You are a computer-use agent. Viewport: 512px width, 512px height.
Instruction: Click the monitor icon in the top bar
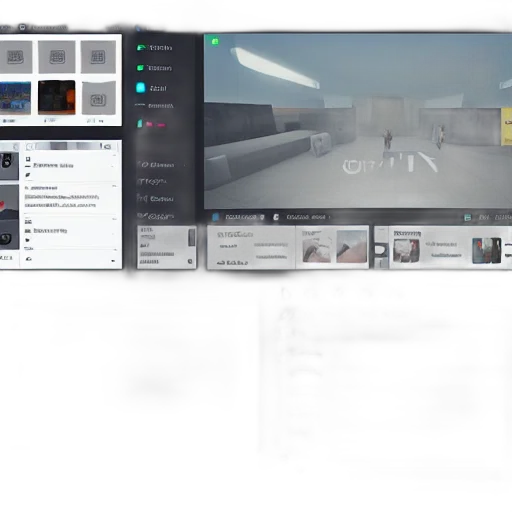point(22,27)
